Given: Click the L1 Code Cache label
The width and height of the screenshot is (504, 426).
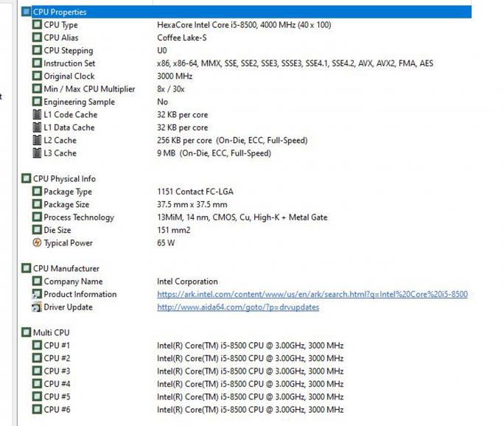Looking at the screenshot, I should (71, 115).
